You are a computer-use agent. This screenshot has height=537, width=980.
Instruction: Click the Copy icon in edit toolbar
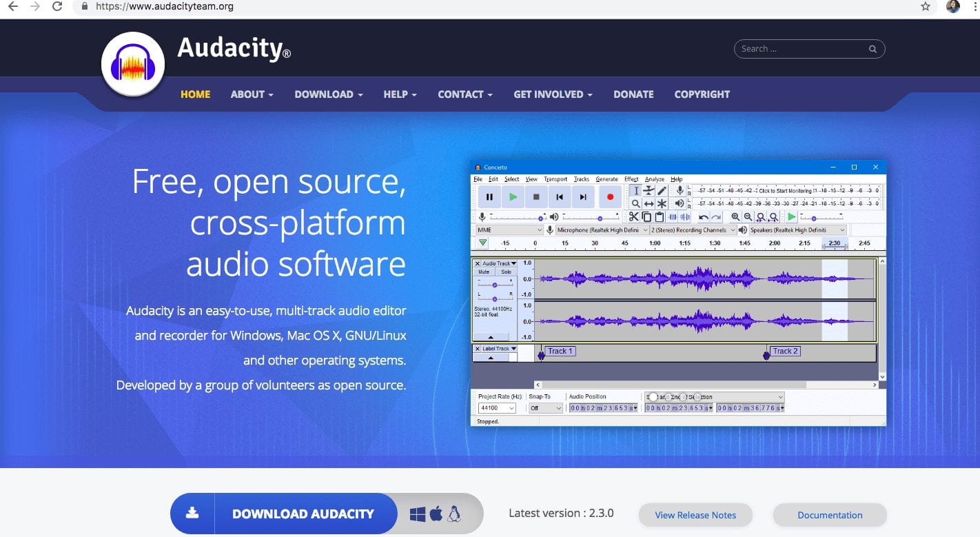click(646, 217)
